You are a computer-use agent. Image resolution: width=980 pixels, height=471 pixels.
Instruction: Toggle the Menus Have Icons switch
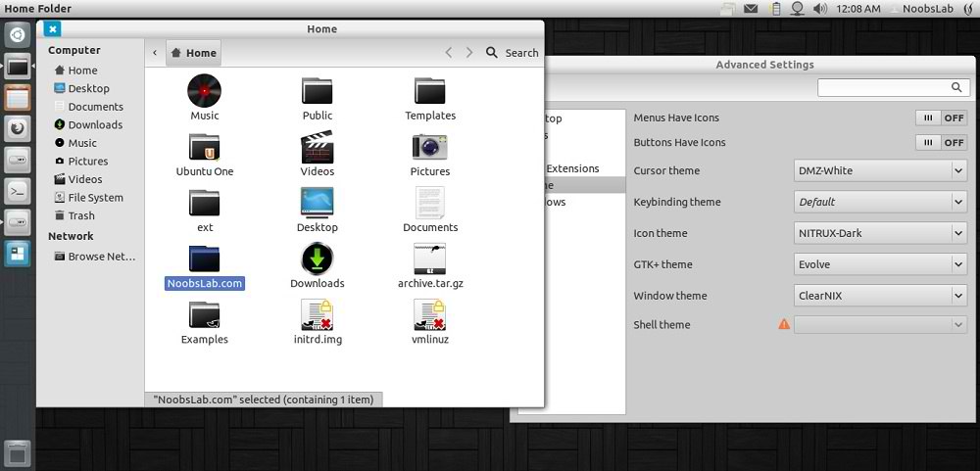(x=941, y=118)
